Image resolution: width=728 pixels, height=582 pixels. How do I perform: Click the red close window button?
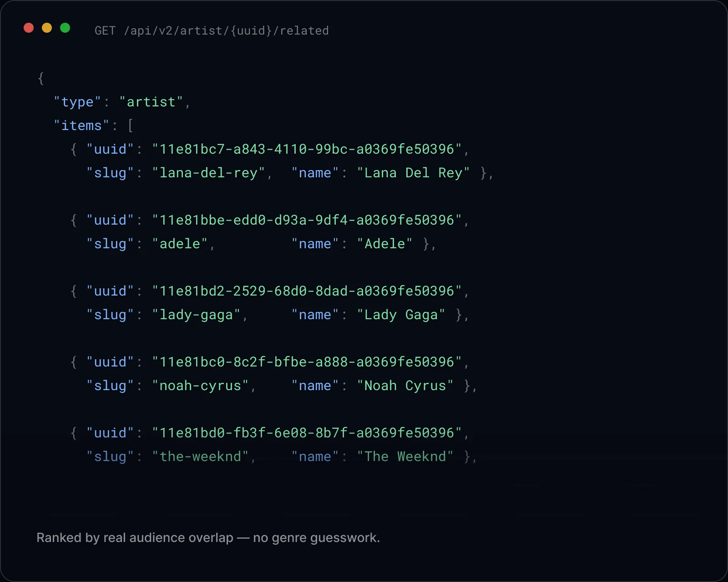[29, 28]
